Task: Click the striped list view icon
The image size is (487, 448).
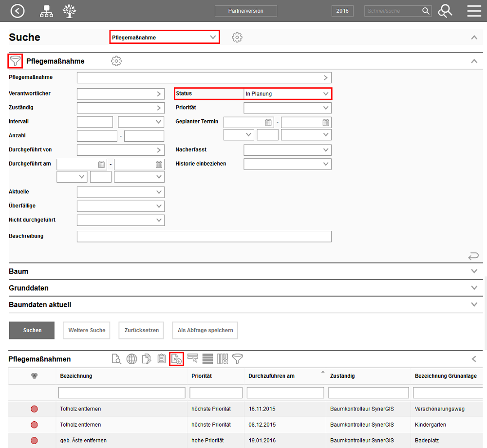Action: point(207,359)
